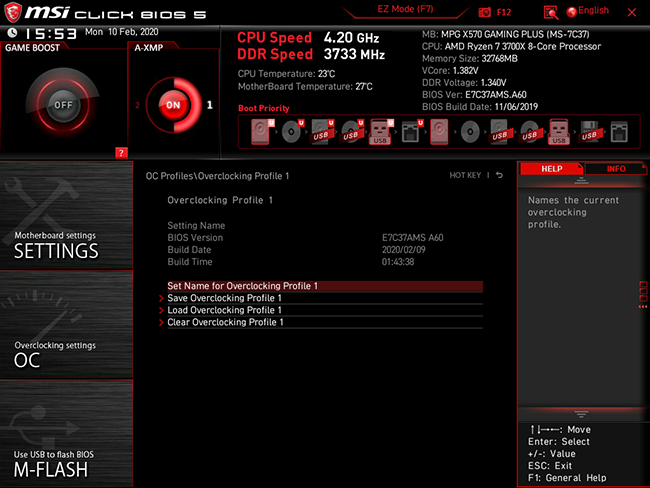This screenshot has width=650, height=488.
Task: Open the HOT KEY list
Action: (465, 175)
